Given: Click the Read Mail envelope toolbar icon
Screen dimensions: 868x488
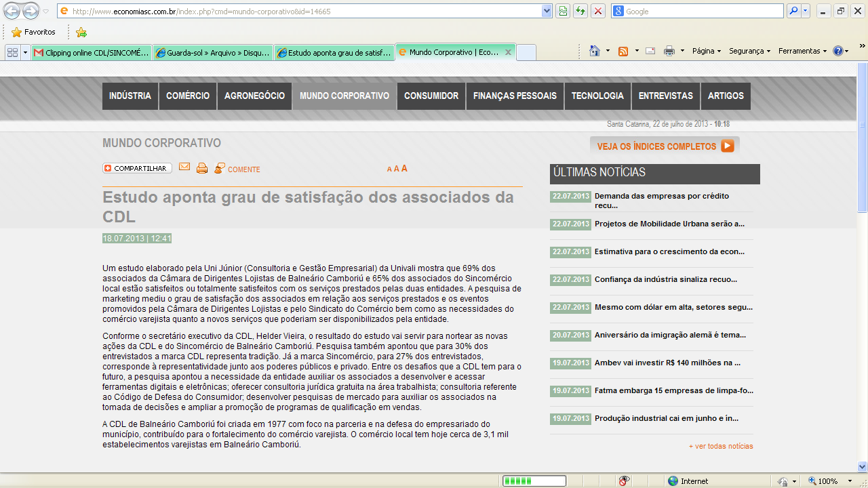Looking at the screenshot, I should click(x=650, y=51).
